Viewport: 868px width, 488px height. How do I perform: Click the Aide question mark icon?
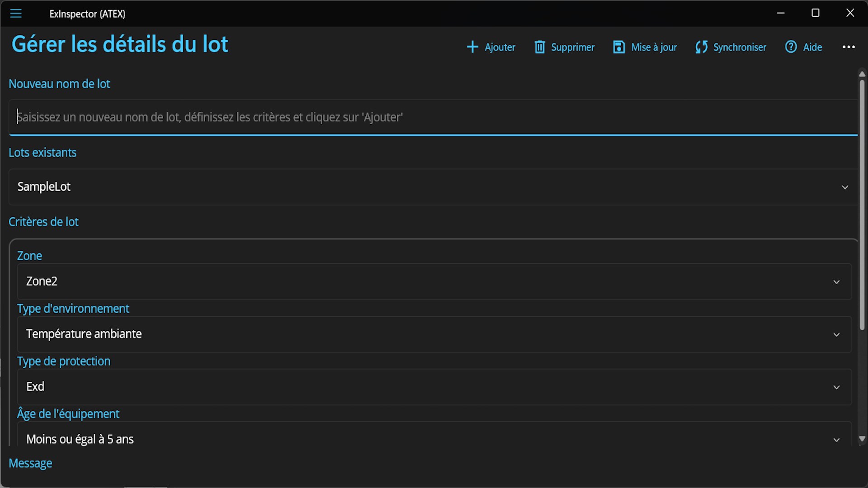coord(791,47)
